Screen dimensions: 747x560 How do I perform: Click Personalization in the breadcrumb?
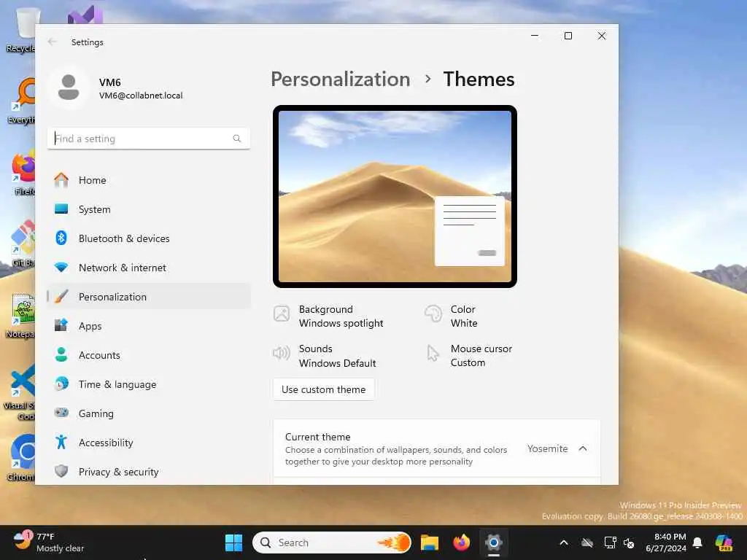(x=340, y=79)
